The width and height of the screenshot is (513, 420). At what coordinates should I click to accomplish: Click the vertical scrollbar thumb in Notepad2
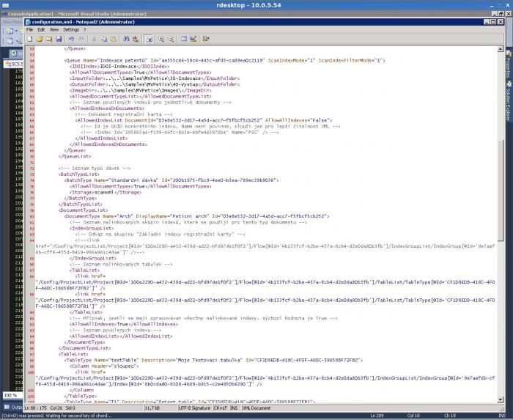(501, 191)
